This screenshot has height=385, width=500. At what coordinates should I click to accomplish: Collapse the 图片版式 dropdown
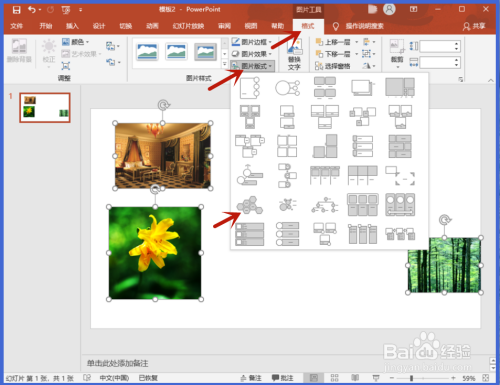[x=252, y=66]
